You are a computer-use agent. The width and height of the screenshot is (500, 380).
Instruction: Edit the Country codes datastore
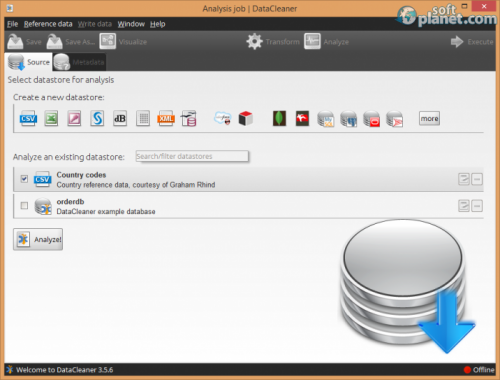click(x=464, y=179)
